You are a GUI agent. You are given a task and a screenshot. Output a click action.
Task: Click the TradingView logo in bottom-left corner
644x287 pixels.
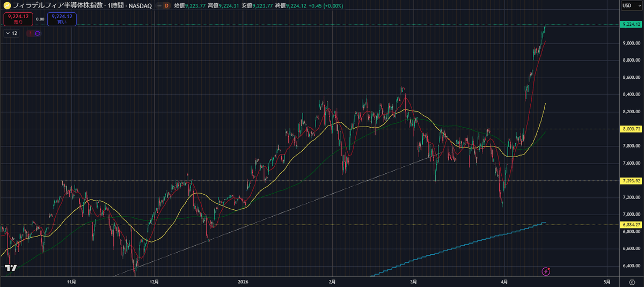(11, 268)
